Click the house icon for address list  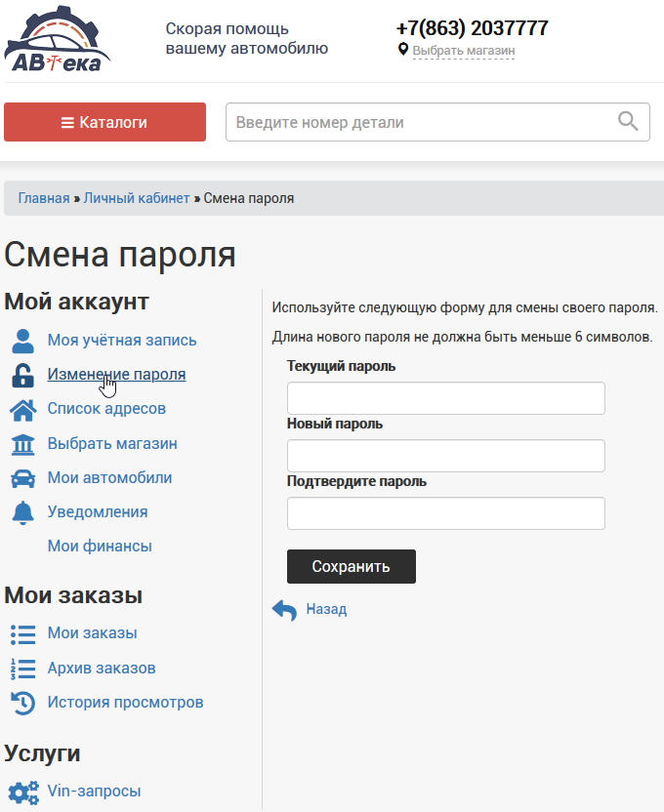[22, 409]
